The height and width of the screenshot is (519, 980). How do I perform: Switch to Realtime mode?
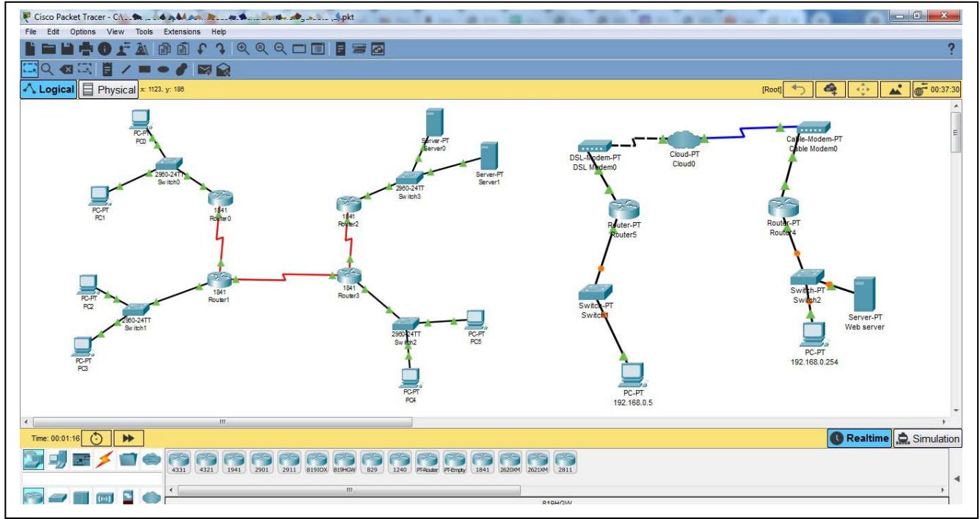(x=860, y=438)
